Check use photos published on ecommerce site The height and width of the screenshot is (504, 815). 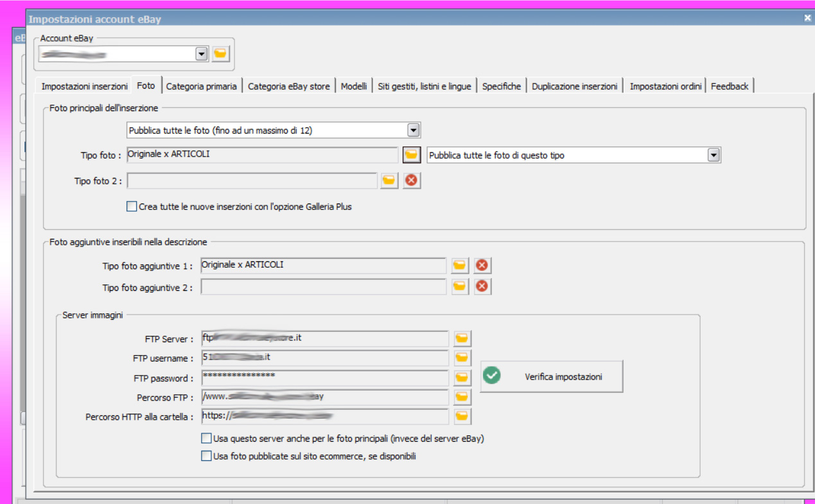pyautogui.click(x=206, y=456)
